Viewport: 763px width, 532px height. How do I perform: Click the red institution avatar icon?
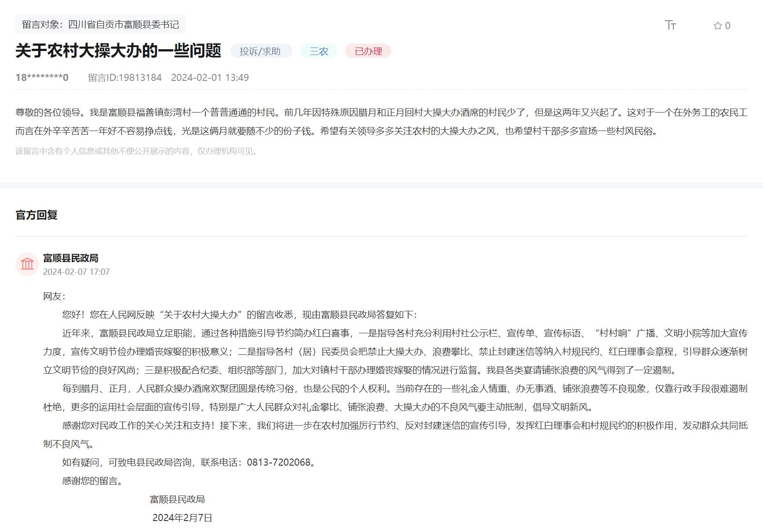tap(27, 264)
